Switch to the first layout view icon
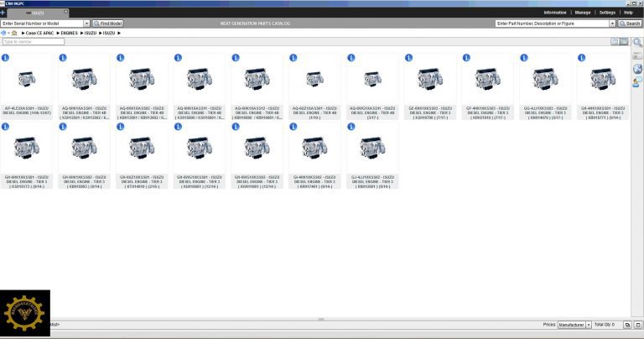644x339 pixels. [615, 41]
